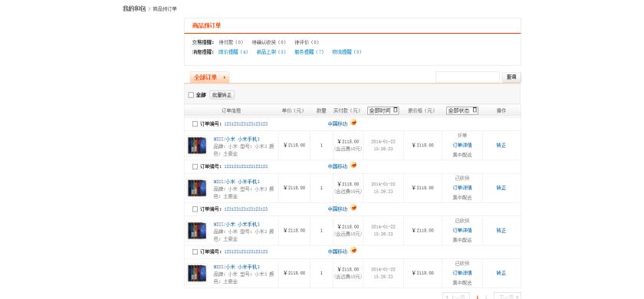The height and width of the screenshot is (299, 644).
Task: Click the 批量转正 button
Action: point(222,95)
